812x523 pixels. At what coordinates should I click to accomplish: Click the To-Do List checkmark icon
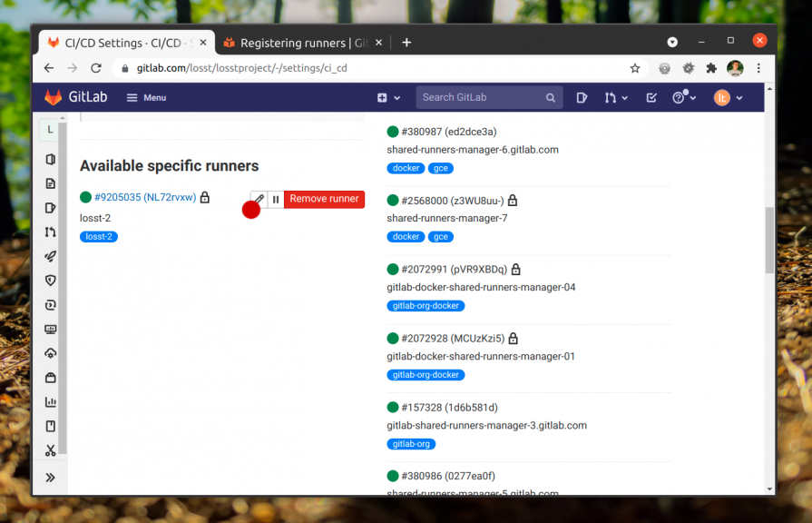pos(651,98)
